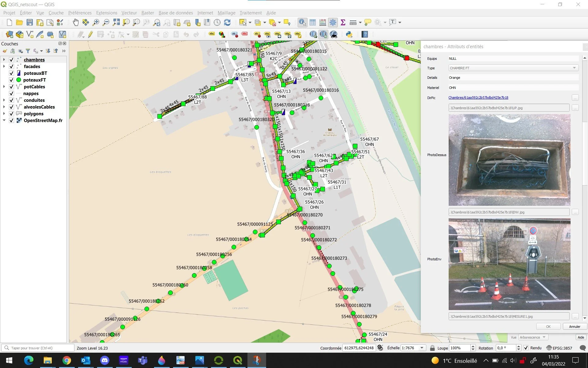Viewport: 588px width, 368px height.
Task: Toggle the OpenStreetMap.fr layer checkbox
Action: (11, 121)
